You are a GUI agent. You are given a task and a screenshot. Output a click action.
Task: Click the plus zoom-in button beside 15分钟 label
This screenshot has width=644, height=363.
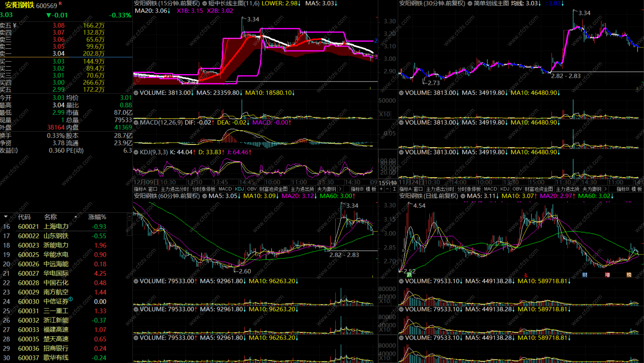click(x=381, y=189)
